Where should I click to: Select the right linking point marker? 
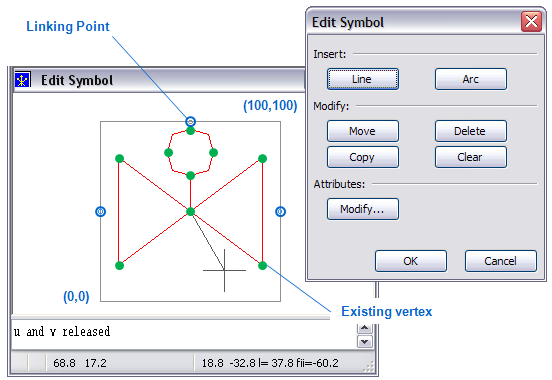coord(280,211)
